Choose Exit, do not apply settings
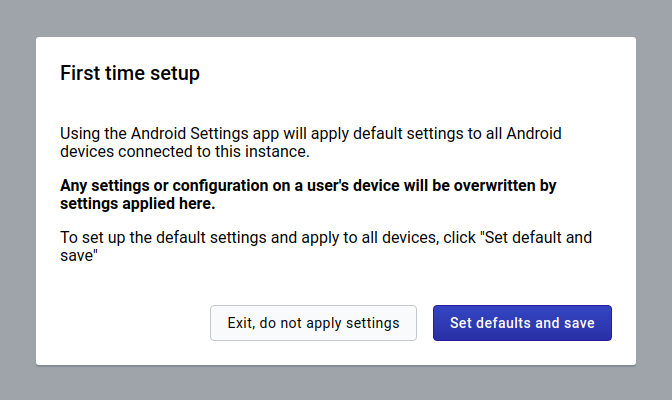This screenshot has height=400, width=672. point(313,323)
